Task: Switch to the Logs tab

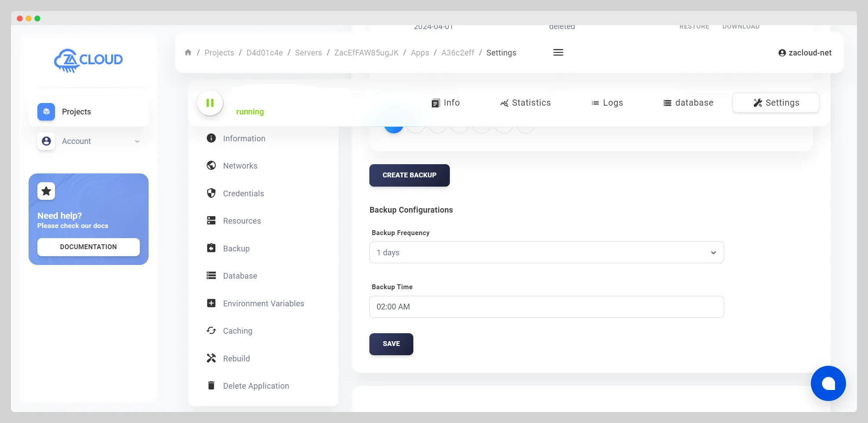Action: pyautogui.click(x=608, y=103)
